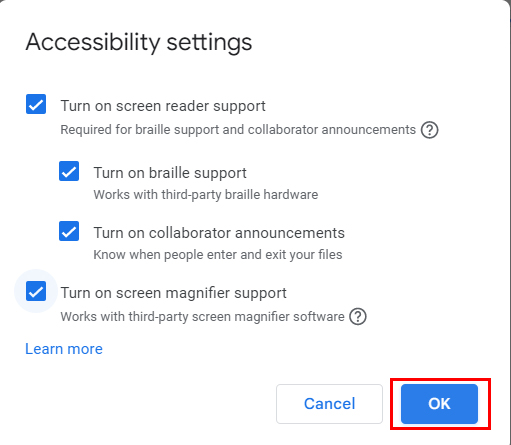Click the "Turn on screen magnifier support" label

click(173, 293)
